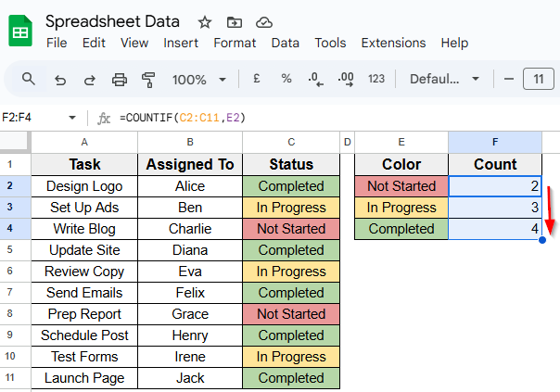Viewport: 560px width, 392px height.
Task: Select the count cell showing 3
Action: (x=495, y=208)
